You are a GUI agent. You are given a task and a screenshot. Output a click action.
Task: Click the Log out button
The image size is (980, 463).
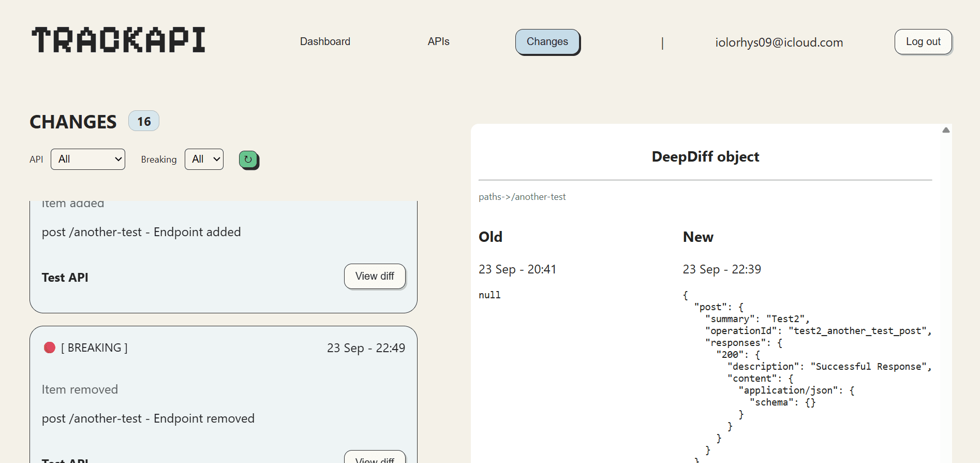click(x=923, y=41)
